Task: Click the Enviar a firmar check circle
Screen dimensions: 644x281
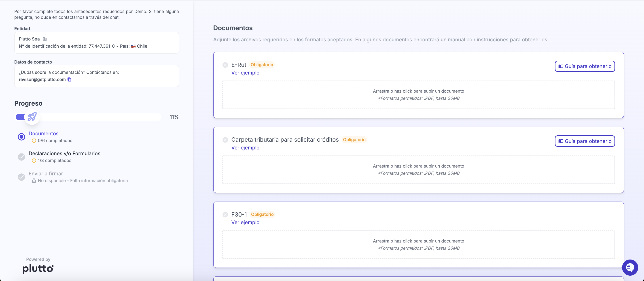Action: pyautogui.click(x=21, y=177)
